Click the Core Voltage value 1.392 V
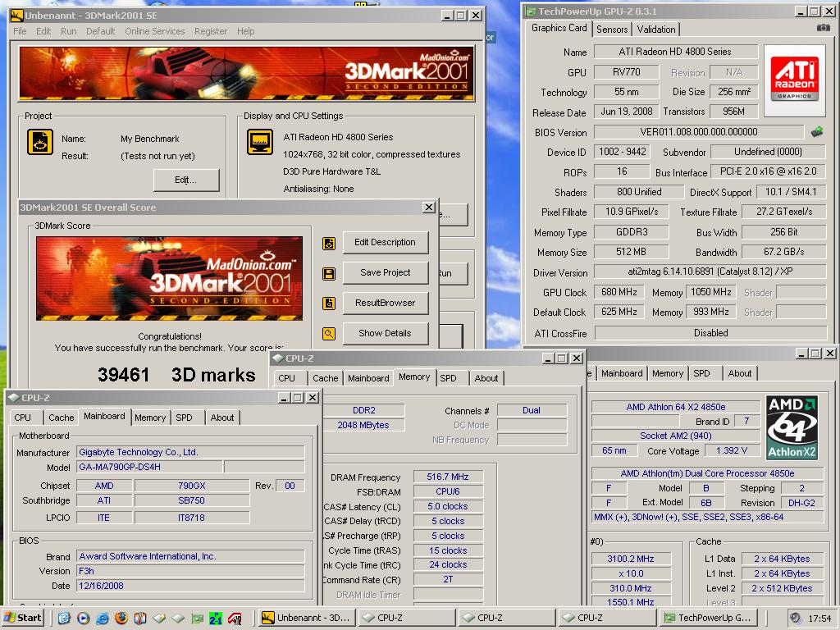Screen dimensions: 840x630 tap(731, 450)
